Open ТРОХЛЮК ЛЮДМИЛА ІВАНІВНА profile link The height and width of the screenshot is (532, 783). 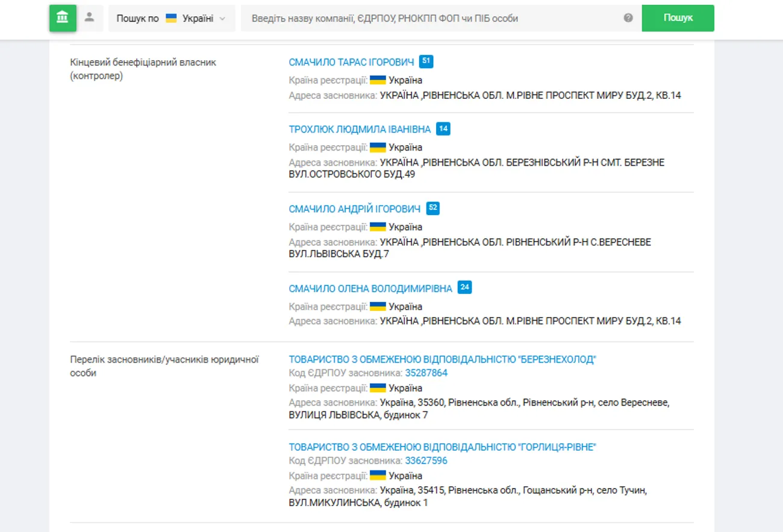[360, 130]
